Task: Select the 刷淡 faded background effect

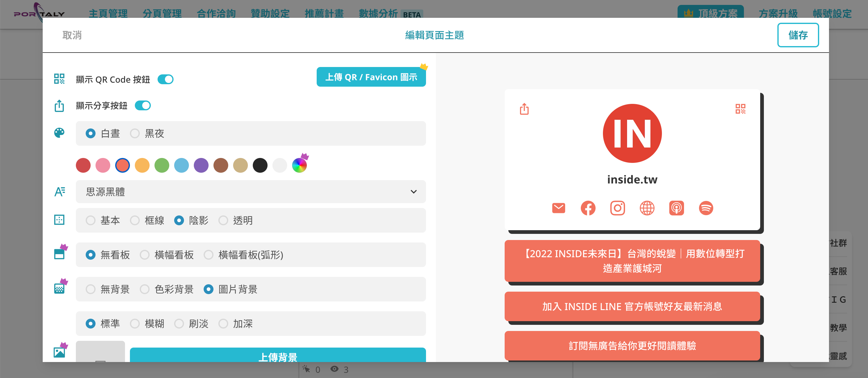Action: tap(179, 324)
